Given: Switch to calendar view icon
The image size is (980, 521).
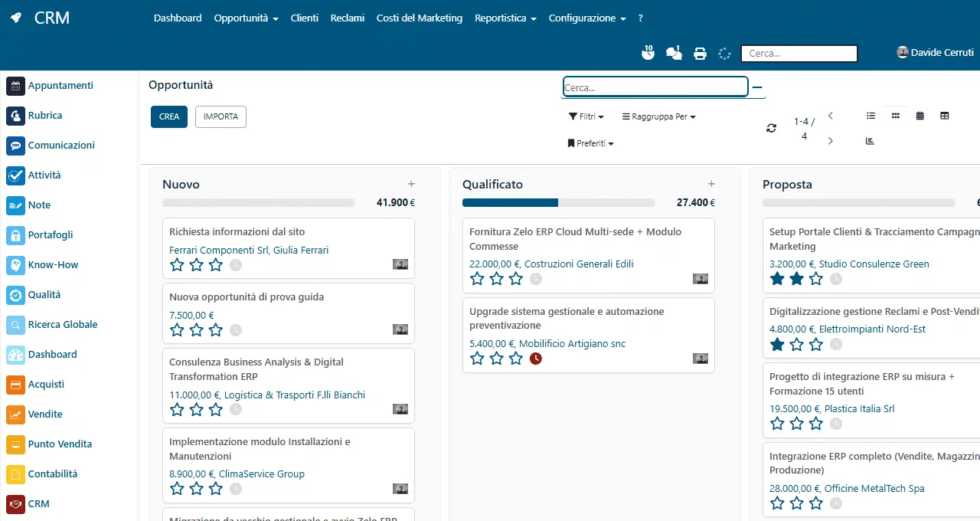Looking at the screenshot, I should tap(920, 116).
